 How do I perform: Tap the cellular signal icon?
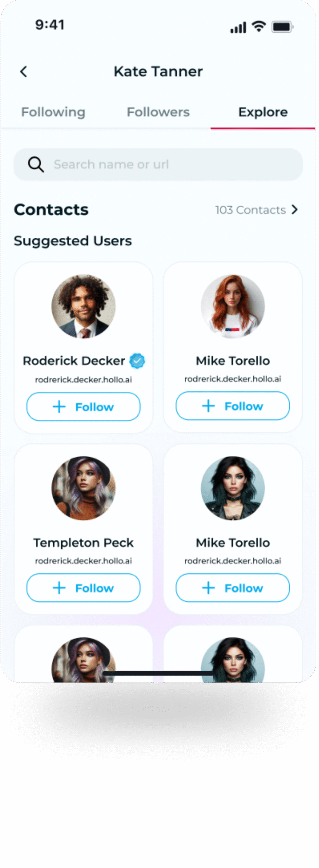point(238,27)
